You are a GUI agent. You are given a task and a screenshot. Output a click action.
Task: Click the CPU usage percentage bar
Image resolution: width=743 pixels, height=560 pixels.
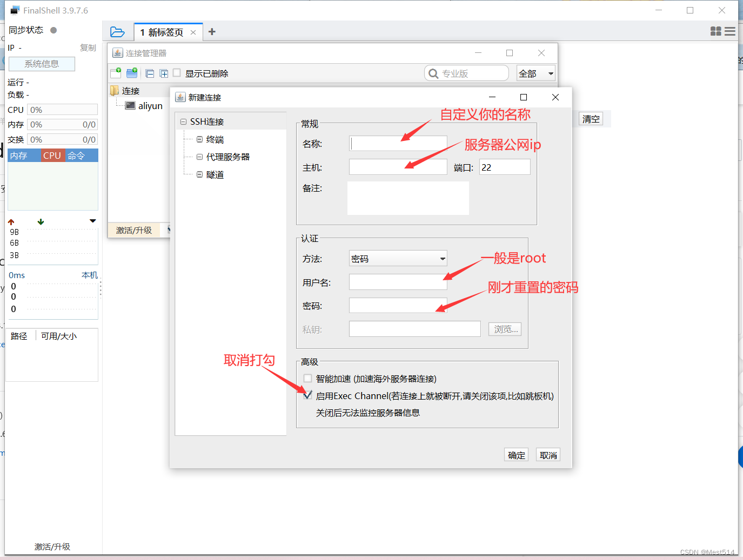pos(62,109)
